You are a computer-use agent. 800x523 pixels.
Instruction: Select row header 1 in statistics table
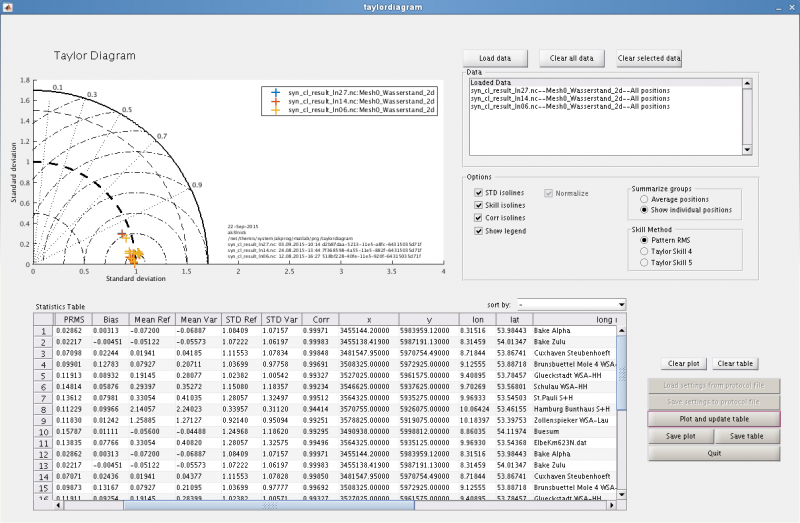pos(44,331)
